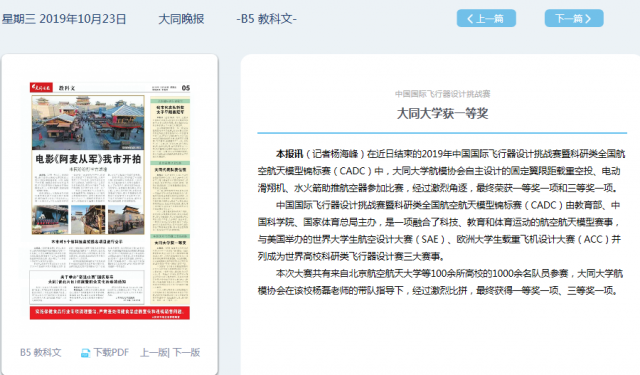The image size is (640, 375).
Task: Click the -B5 教科文- section label
Action: point(267,19)
